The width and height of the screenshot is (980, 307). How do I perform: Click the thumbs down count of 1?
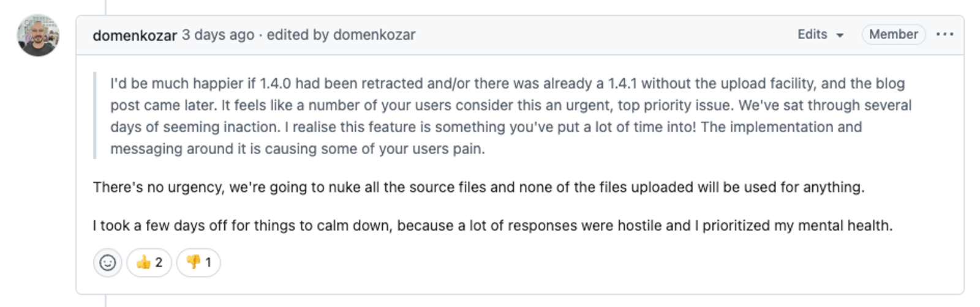point(208,263)
